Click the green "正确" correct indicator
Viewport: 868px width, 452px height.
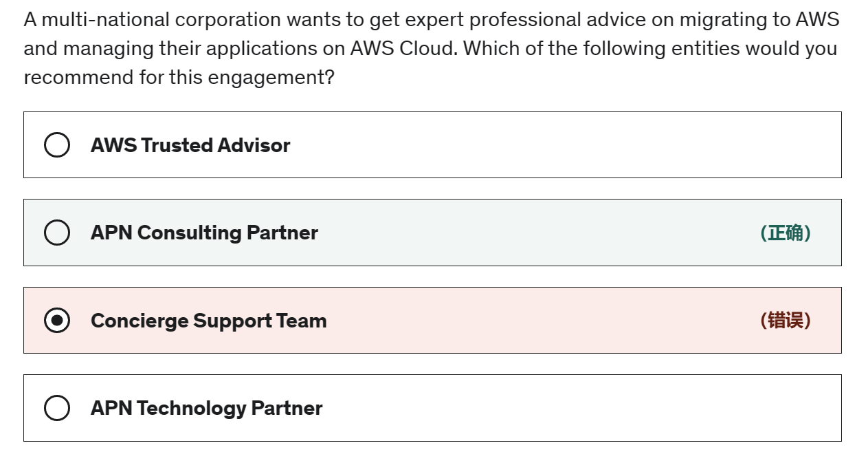coord(786,233)
